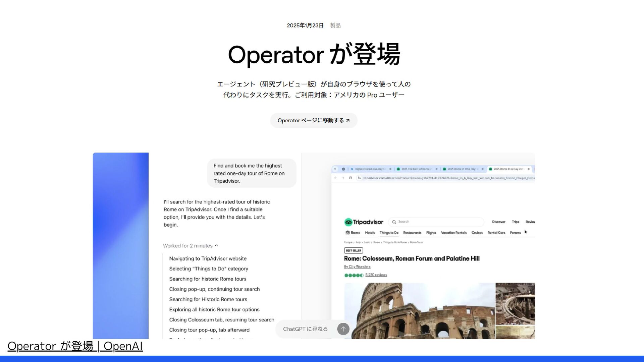Click the browser back arrow icon
644x362 pixels.
tap(335, 178)
